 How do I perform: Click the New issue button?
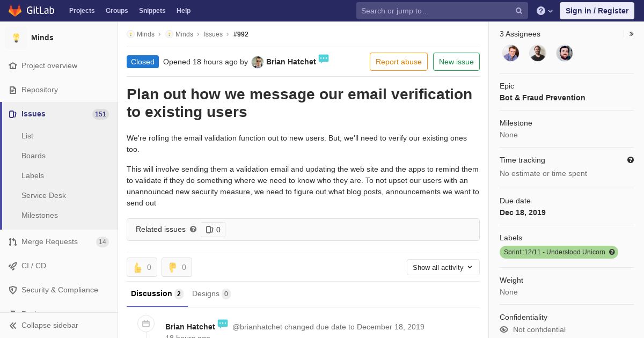point(456,62)
